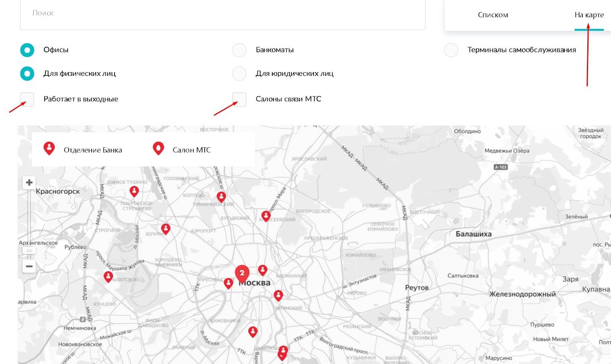Open bank pin near Хамовники
Screen dimensions: 611x364
tap(253, 332)
